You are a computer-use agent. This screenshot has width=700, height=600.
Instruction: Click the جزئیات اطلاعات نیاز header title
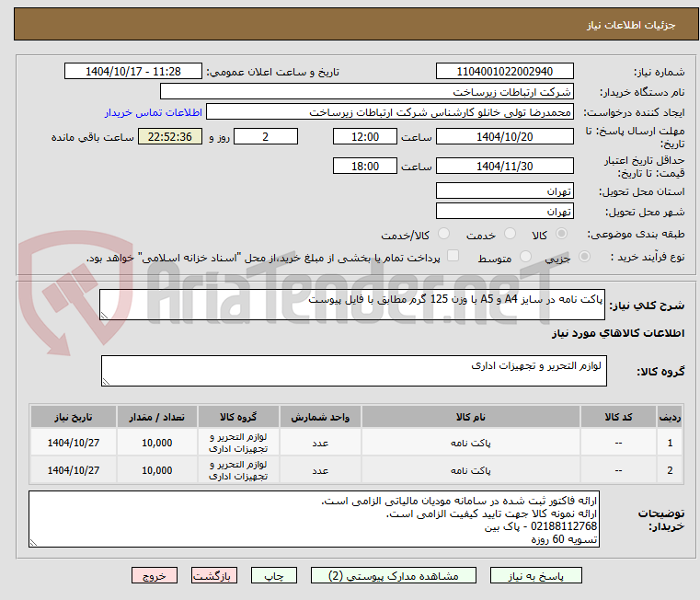[631, 25]
